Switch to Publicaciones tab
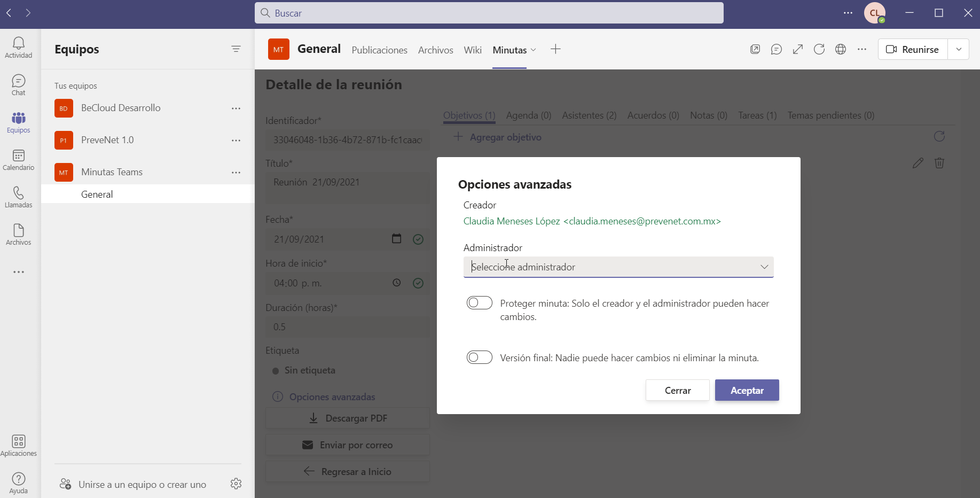The width and height of the screenshot is (980, 498). tap(380, 50)
